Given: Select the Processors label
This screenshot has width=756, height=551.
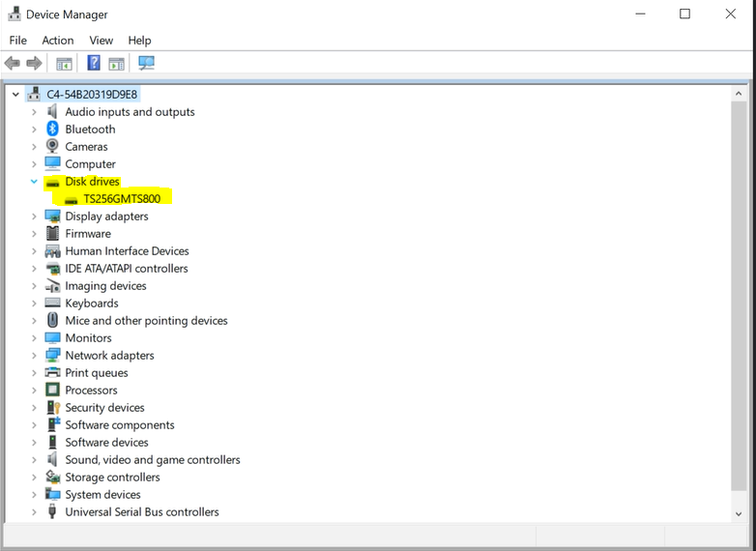Looking at the screenshot, I should coord(91,391).
